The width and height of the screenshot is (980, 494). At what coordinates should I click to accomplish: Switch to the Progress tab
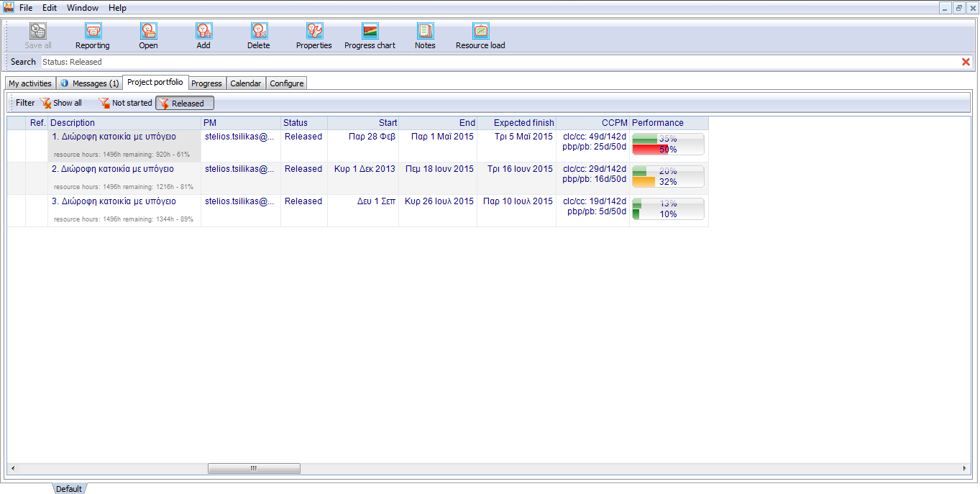207,83
